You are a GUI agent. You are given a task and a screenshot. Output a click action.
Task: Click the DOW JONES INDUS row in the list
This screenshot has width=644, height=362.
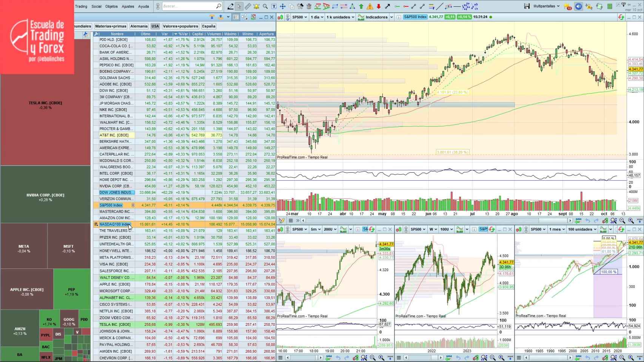click(116, 192)
